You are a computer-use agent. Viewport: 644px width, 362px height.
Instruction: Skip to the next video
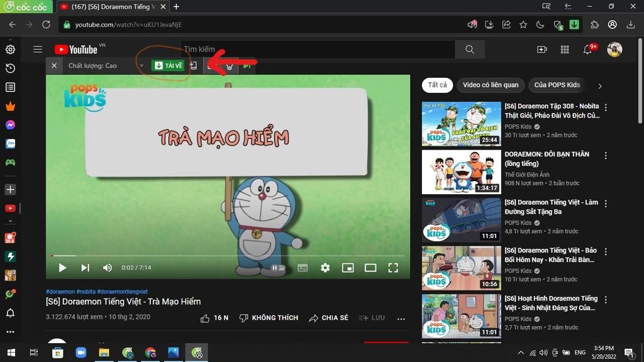85,268
